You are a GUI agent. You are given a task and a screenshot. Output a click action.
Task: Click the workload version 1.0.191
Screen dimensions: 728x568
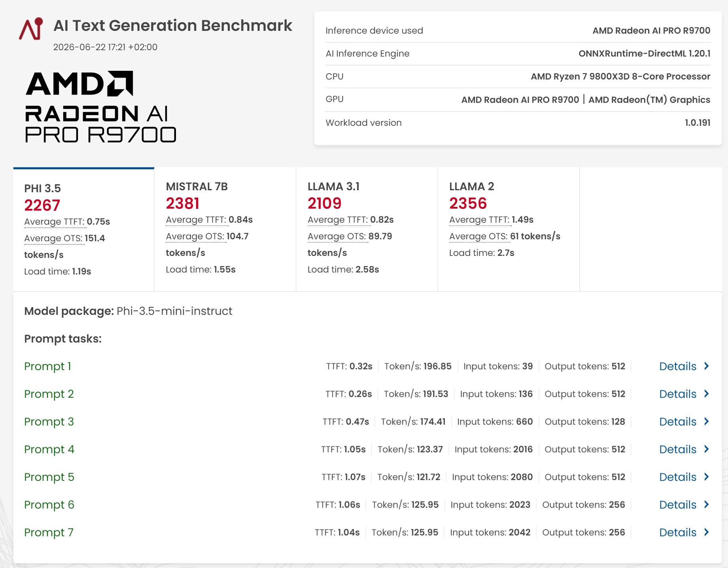(698, 123)
